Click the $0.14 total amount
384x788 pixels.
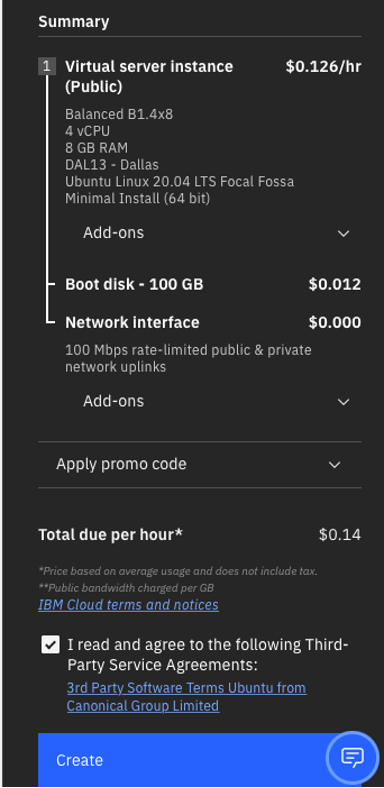(340, 535)
